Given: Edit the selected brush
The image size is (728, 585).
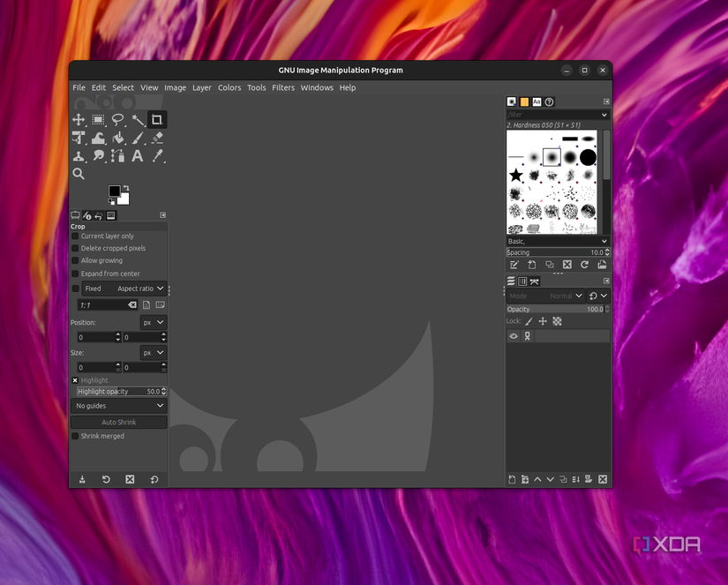Looking at the screenshot, I should 514,265.
